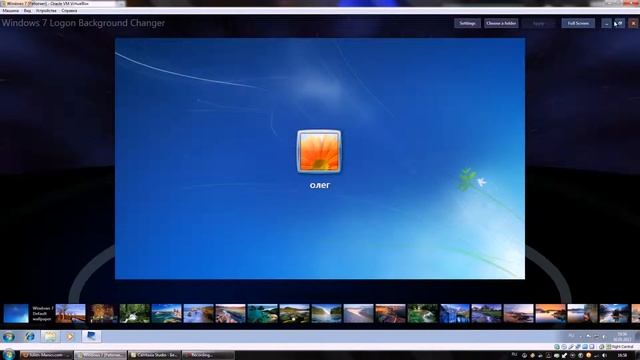The width and height of the screenshot is (640, 360).
Task: Open the guest Windows 7 Start button
Action: pos(9,337)
